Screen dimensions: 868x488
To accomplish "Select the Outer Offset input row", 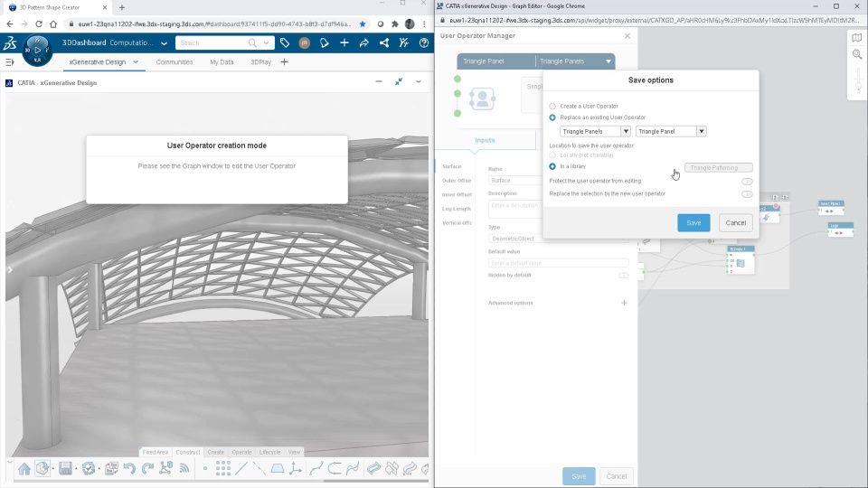I will point(457,181).
